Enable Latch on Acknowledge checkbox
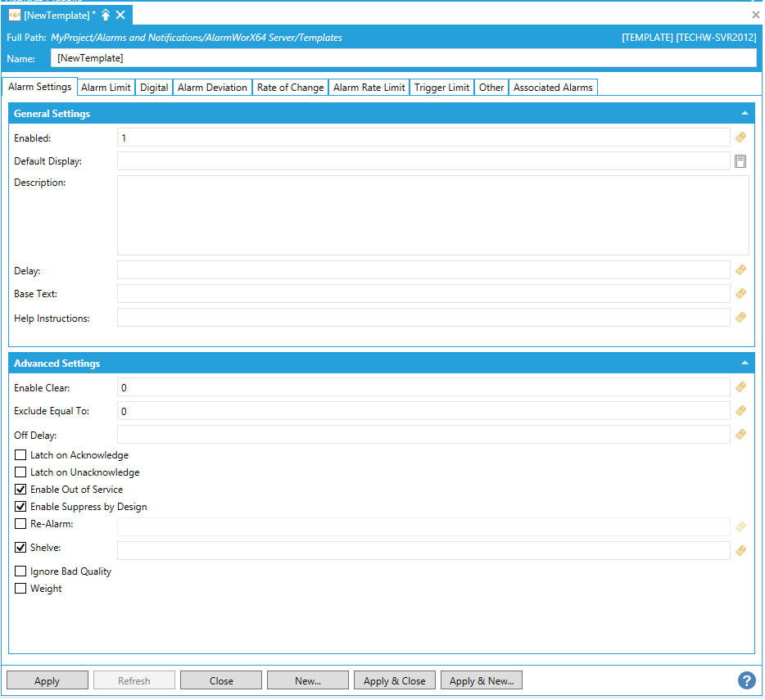 point(21,455)
